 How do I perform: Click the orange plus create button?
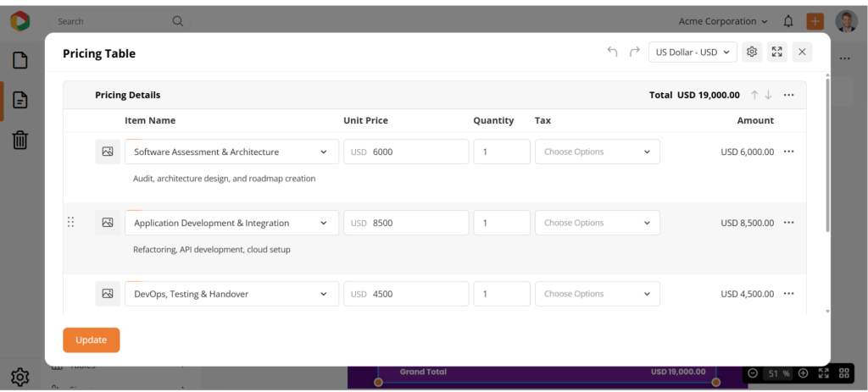tap(815, 21)
